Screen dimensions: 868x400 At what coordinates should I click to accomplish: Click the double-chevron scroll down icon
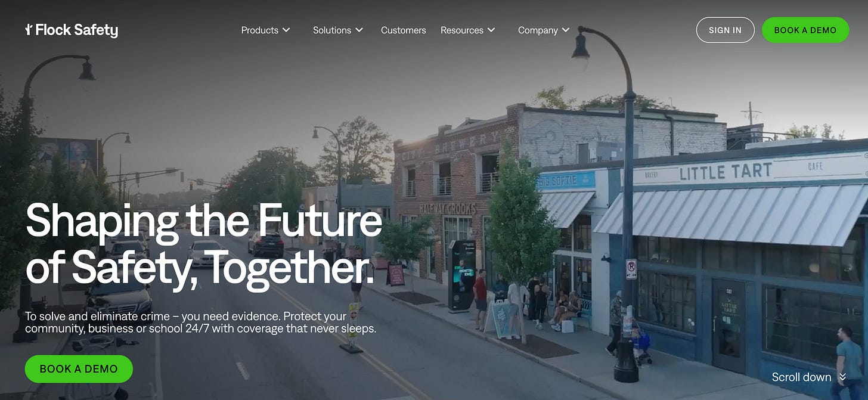point(842,377)
